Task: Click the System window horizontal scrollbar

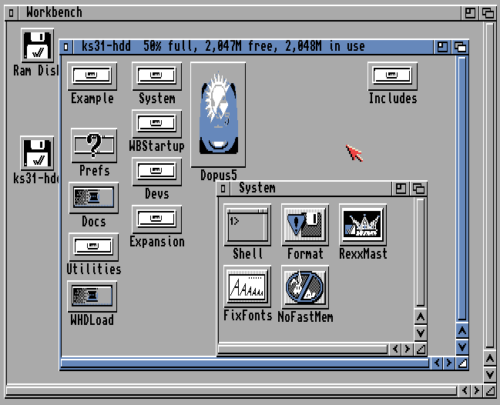Action: 302,349
